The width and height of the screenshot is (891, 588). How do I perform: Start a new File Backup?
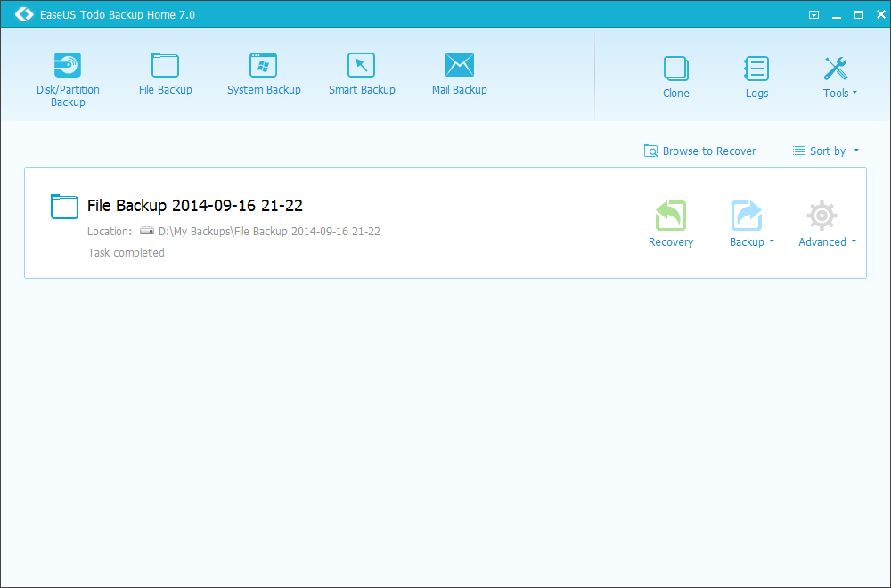(x=166, y=73)
